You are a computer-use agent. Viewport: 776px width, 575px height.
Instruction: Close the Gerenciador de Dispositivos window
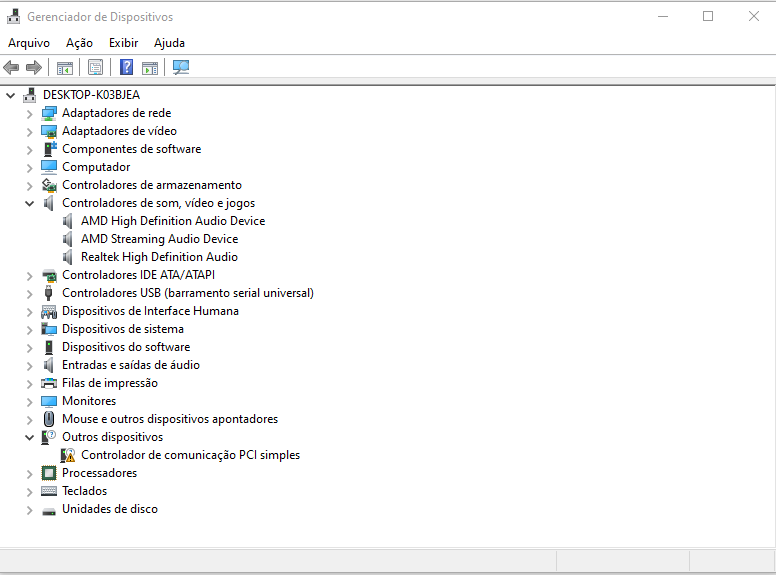(x=754, y=16)
